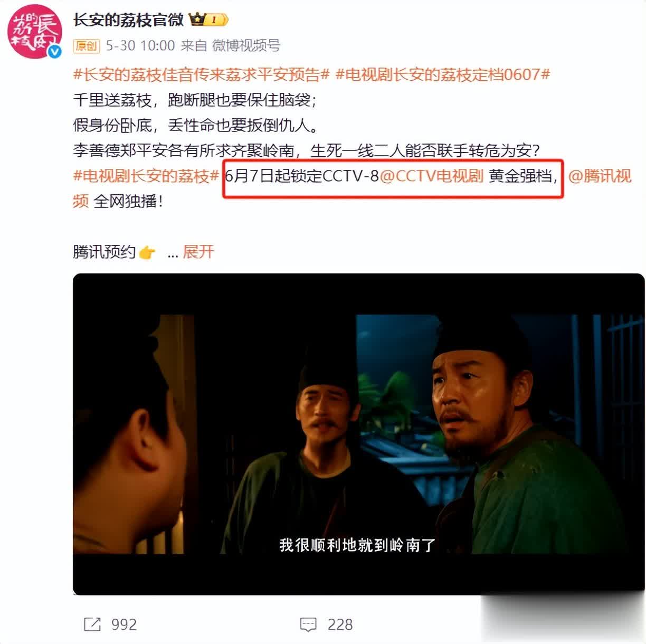This screenshot has height=644, width=646.
Task: Click the 原创 original tag
Action: [86, 46]
